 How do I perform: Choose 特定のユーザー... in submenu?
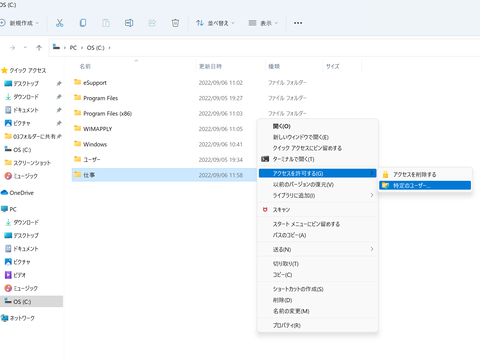coord(425,185)
